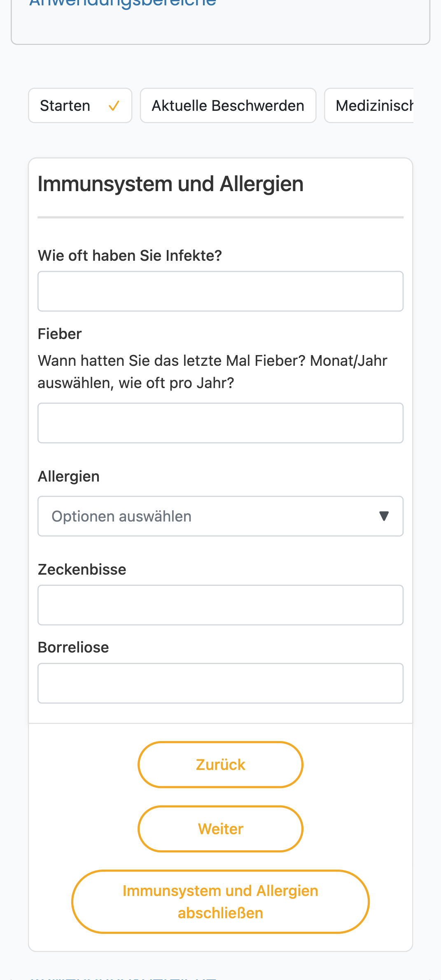441x980 pixels.
Task: Go back with the Zurück button
Action: (220, 765)
